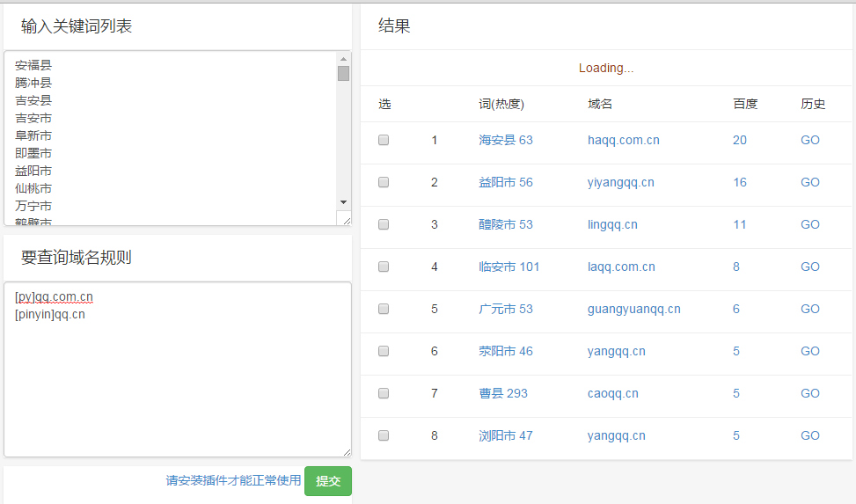Open the 请安装插件才能正常使用 plugin link
The height and width of the screenshot is (504, 856).
[x=233, y=480]
